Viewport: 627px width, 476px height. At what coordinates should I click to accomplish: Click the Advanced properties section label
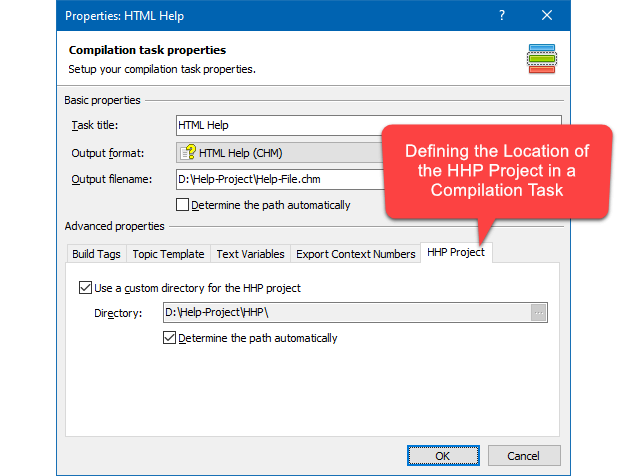[x=114, y=226]
